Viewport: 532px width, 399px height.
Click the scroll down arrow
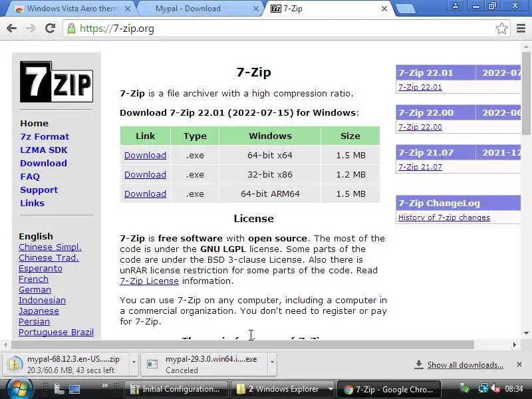click(526, 333)
